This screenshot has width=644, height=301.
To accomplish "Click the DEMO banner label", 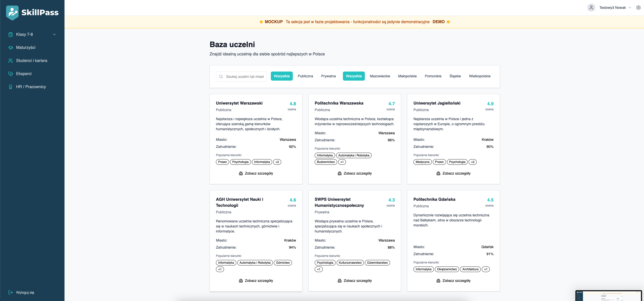I will (438, 22).
